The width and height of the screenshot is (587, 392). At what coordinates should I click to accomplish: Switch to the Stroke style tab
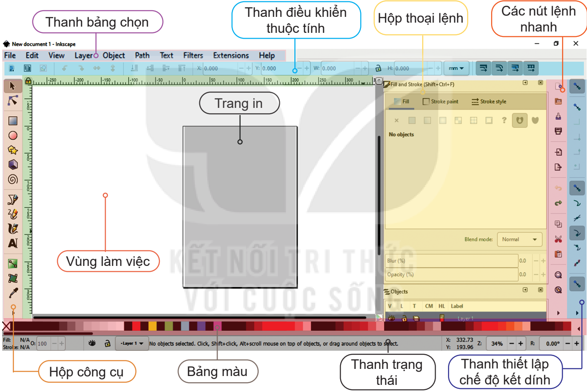pyautogui.click(x=488, y=102)
